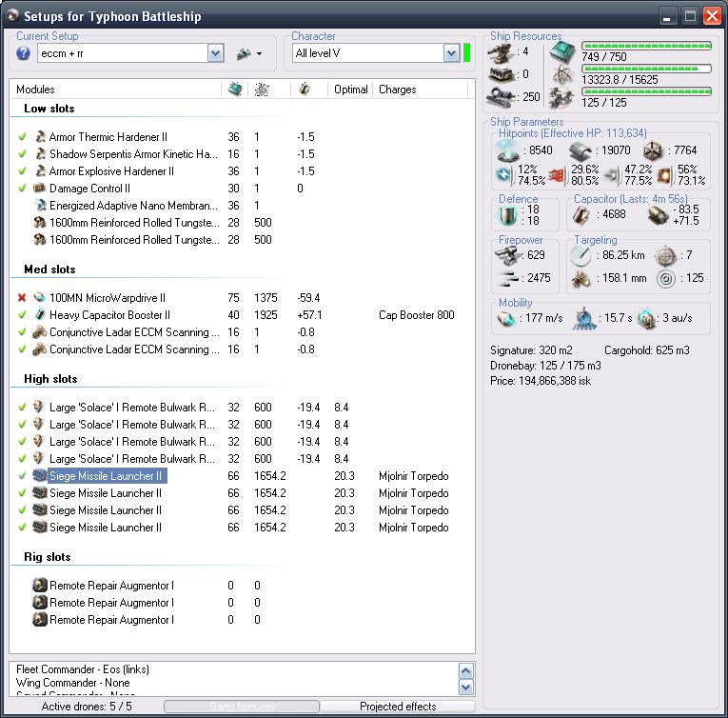Toggle Heavy Capacitor Booster II checkmark
The image size is (728, 718).
pyautogui.click(x=22, y=315)
